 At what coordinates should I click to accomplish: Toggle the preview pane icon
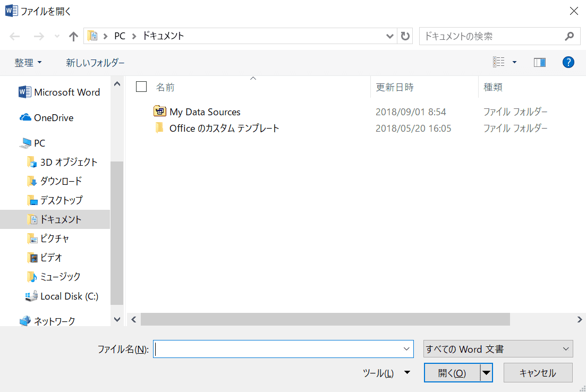point(539,62)
